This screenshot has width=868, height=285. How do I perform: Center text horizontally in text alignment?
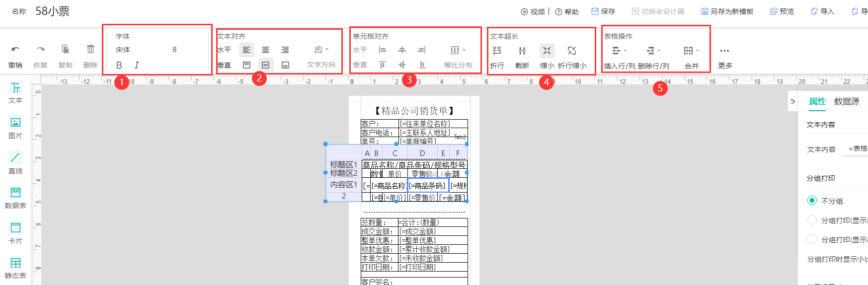(265, 50)
